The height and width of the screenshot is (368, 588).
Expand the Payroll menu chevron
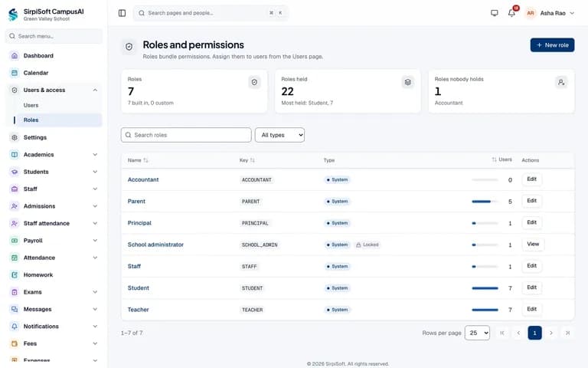pyautogui.click(x=95, y=241)
